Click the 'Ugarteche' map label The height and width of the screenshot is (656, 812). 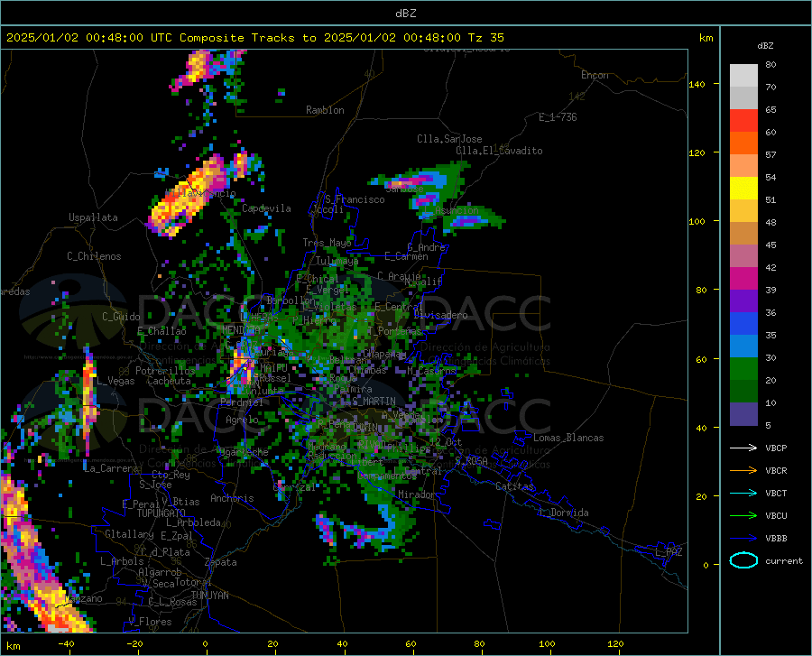pyautogui.click(x=244, y=452)
